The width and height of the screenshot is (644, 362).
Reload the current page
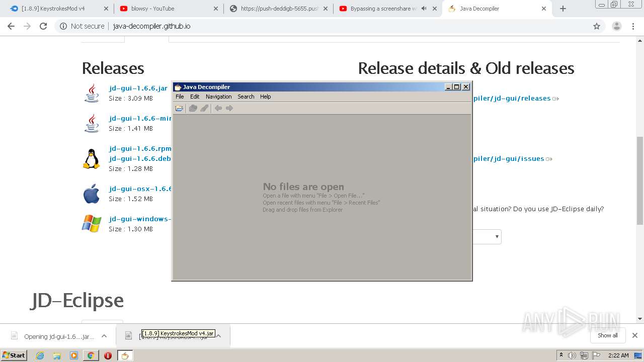(x=43, y=26)
